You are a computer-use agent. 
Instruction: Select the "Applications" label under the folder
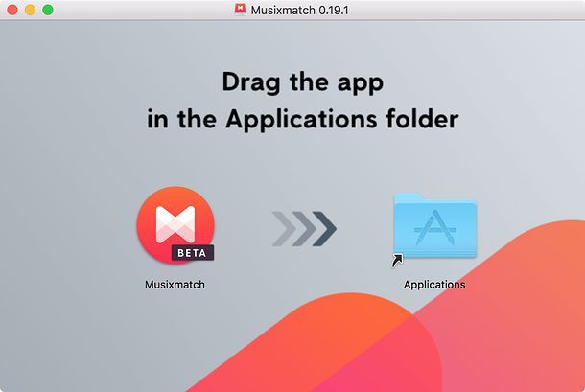[x=434, y=285]
